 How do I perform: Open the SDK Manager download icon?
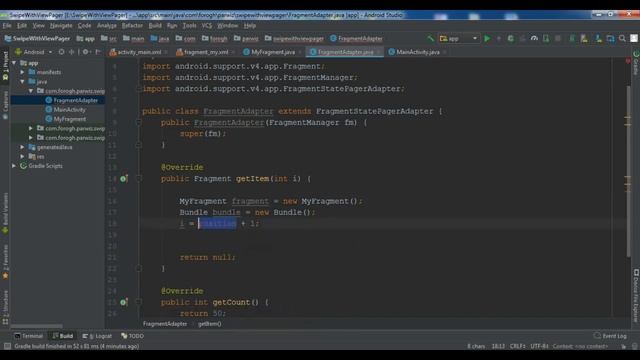coord(598,38)
